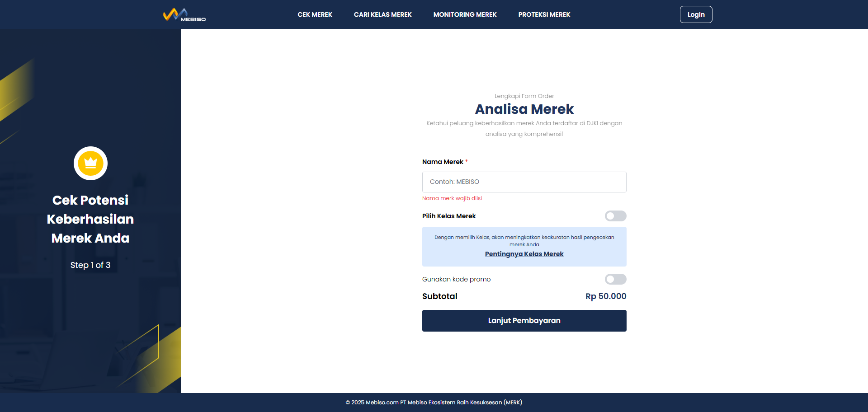Select Monitoring Merek in navigation
This screenshot has height=412, width=868.
[x=465, y=14]
